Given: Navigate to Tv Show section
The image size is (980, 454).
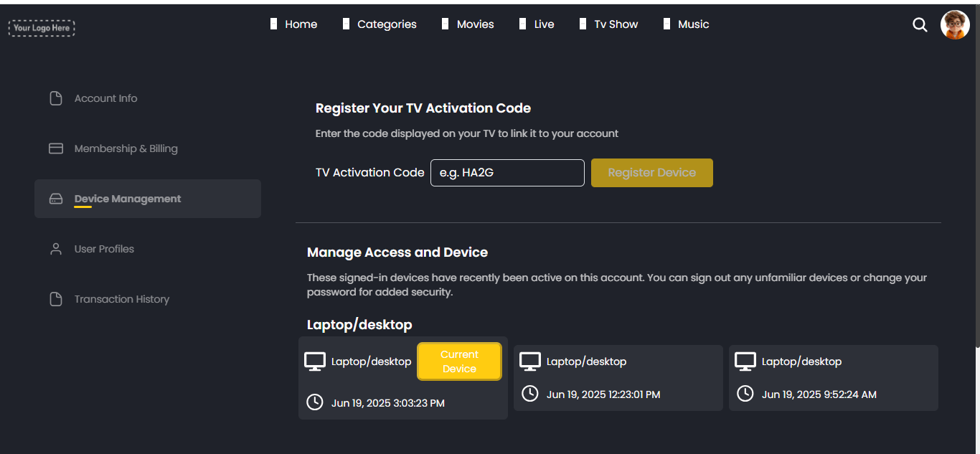Looking at the screenshot, I should click(x=616, y=24).
